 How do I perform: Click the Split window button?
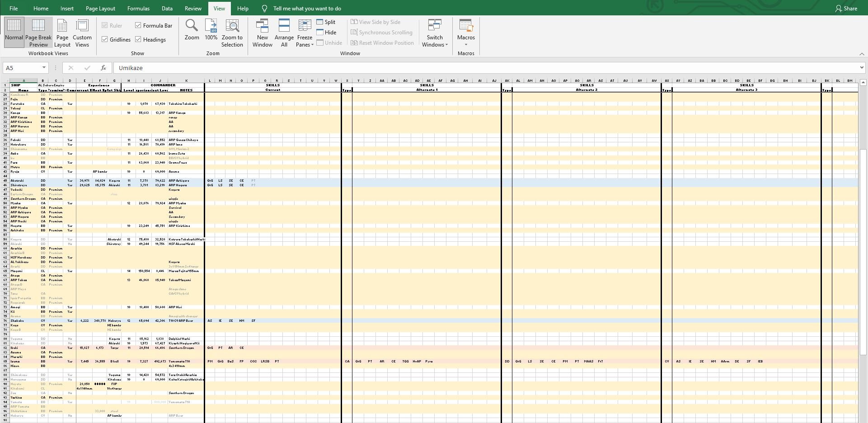point(326,22)
